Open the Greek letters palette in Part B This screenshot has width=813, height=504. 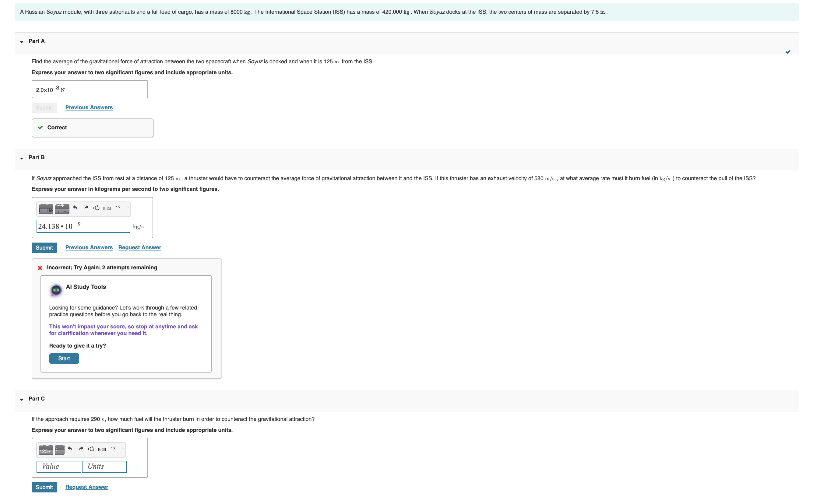click(62, 209)
